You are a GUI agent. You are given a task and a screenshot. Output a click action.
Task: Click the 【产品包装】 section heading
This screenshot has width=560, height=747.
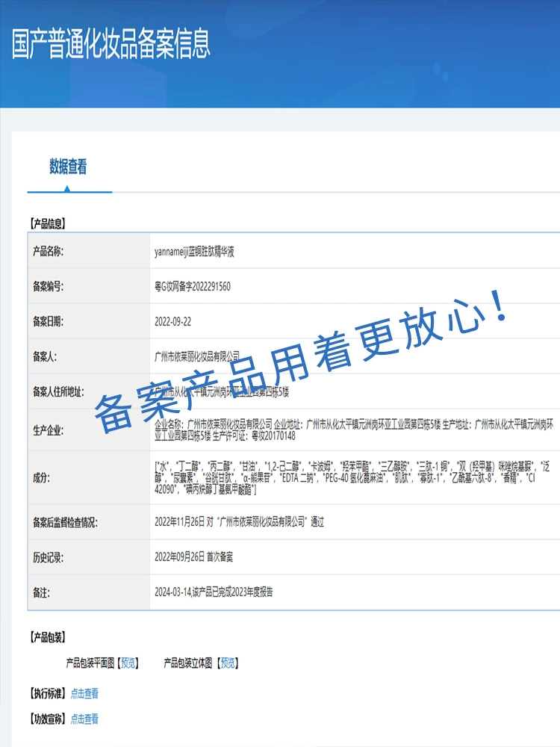click(48, 637)
